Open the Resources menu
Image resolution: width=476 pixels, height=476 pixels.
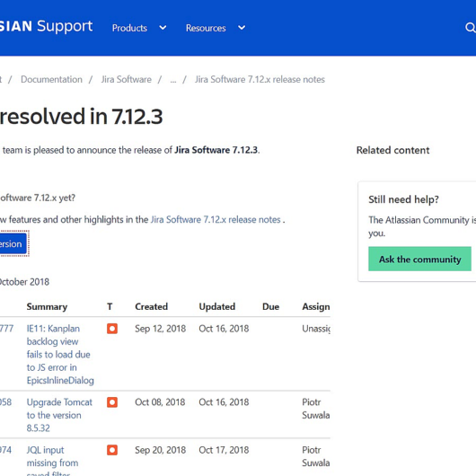point(206,28)
